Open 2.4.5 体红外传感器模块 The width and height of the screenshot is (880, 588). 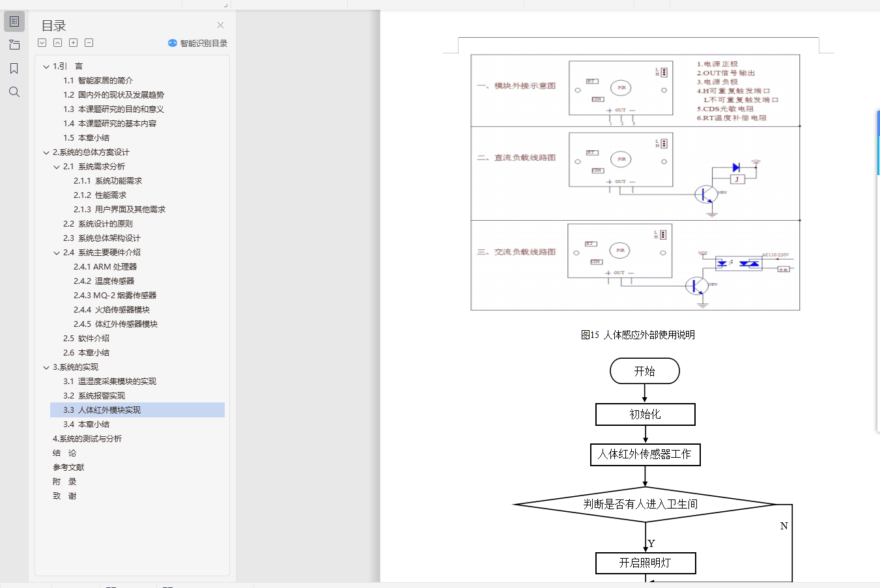tap(115, 324)
